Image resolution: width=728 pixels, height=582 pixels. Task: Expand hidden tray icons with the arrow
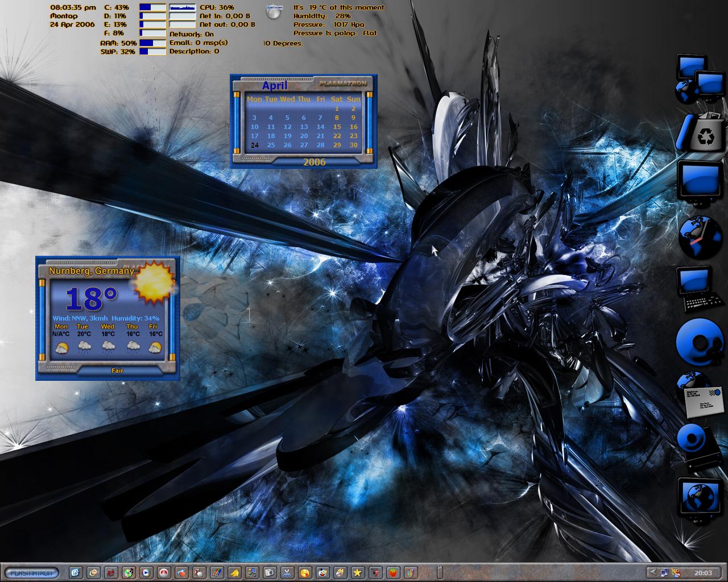[653, 572]
